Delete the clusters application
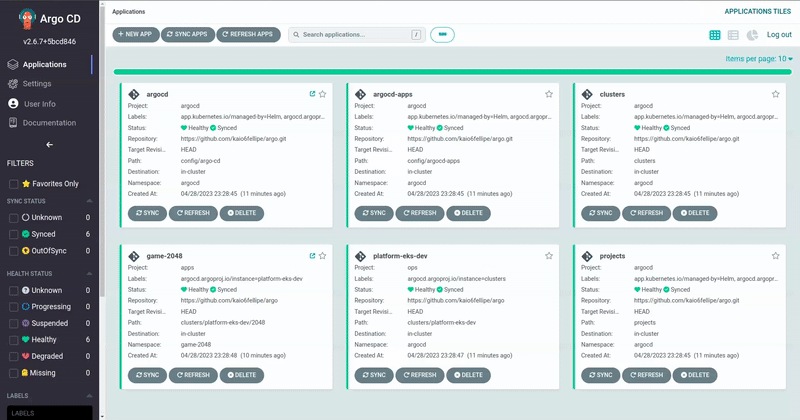The width and height of the screenshot is (800, 420). (695, 213)
